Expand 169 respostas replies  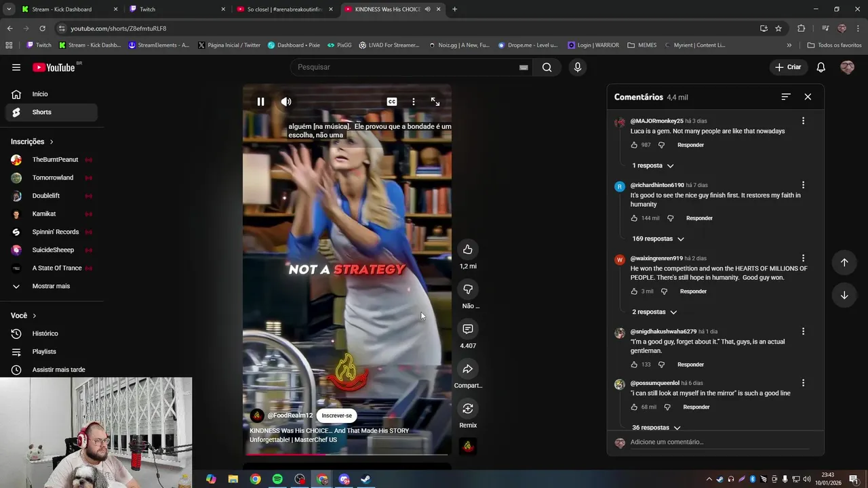658,239
